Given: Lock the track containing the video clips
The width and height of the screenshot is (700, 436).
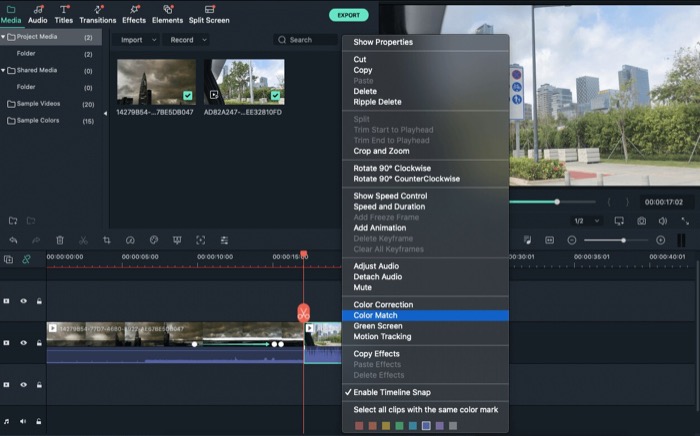Looking at the screenshot, I should pyautogui.click(x=39, y=343).
